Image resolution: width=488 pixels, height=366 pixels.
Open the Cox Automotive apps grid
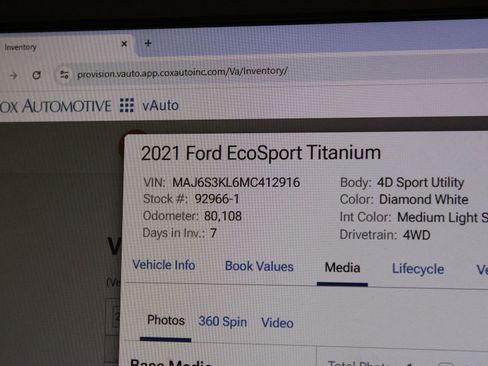127,105
